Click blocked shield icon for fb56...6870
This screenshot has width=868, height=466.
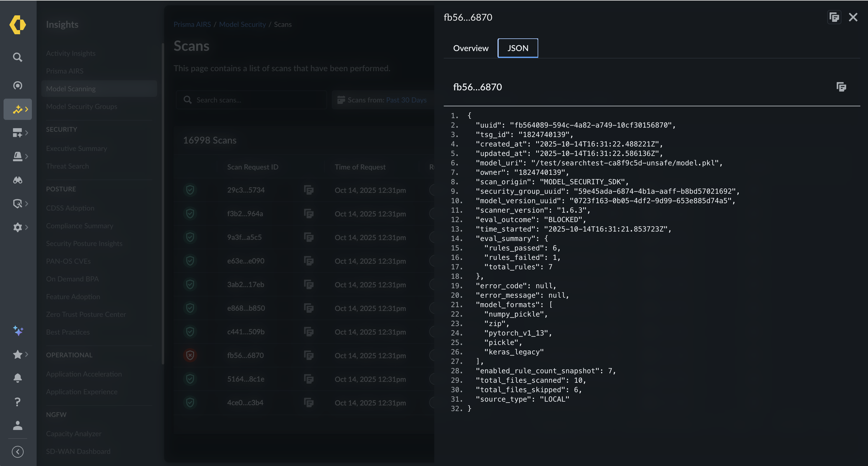click(x=190, y=355)
